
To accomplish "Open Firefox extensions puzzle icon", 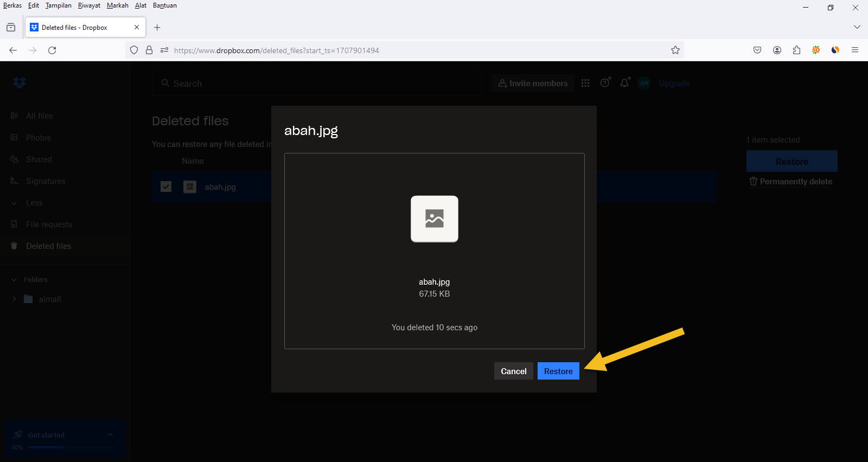I will coord(796,50).
